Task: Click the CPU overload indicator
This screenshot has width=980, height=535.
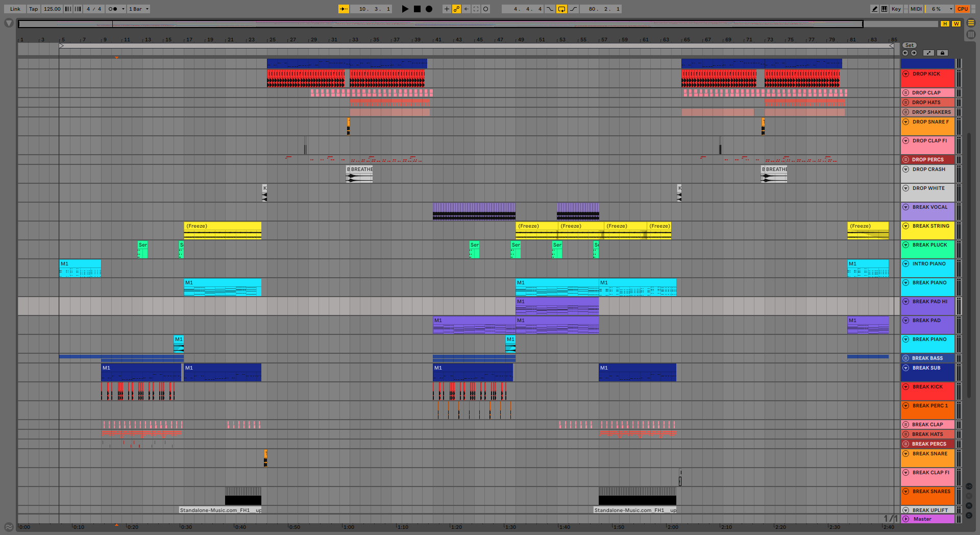Action: point(963,9)
